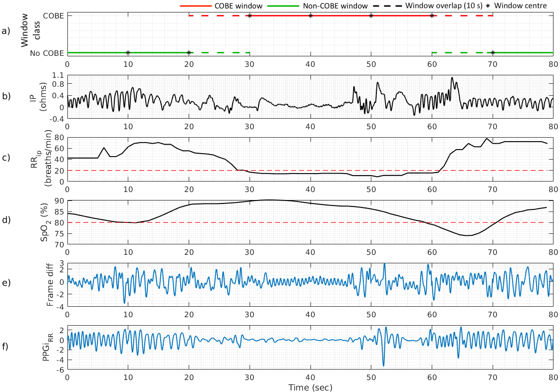Click the 'COBE' y-tick label in panel a
Screen dimensions: 560x392
coord(53,15)
